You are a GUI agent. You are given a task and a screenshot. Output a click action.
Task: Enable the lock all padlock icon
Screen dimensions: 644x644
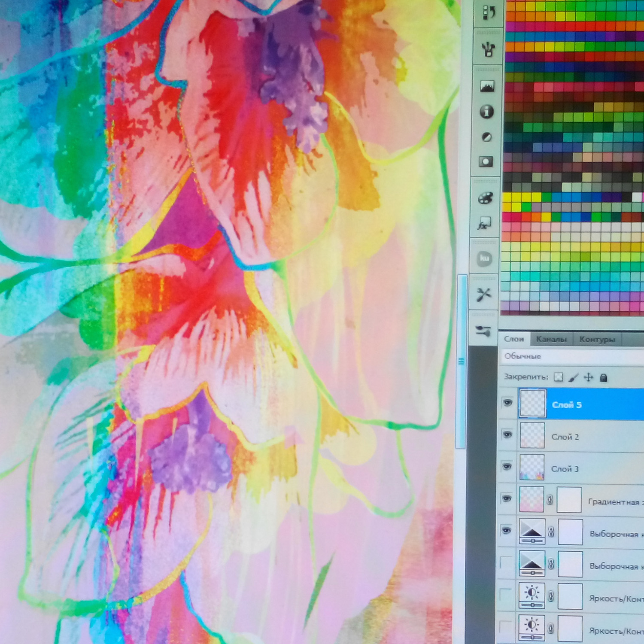tap(604, 378)
